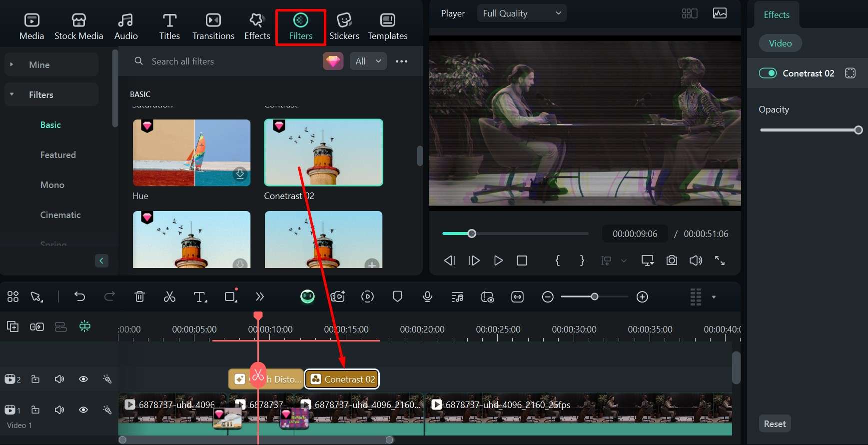Select the crop tool
This screenshot has height=445, width=868.
[x=230, y=296]
